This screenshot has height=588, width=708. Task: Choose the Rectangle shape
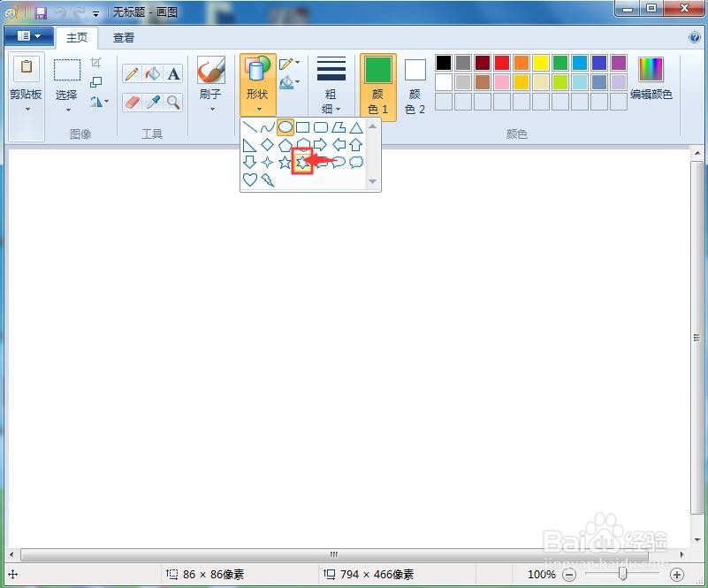(x=302, y=127)
